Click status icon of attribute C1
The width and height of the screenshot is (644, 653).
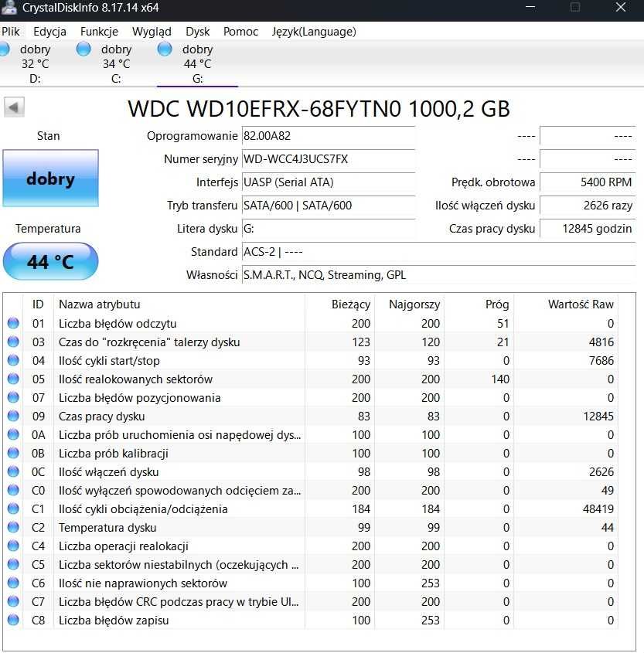click(13, 508)
